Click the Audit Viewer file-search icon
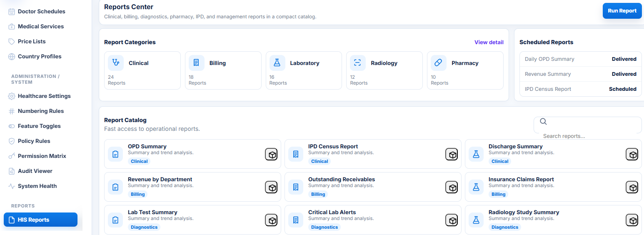This screenshot has height=235, width=644. (12, 171)
